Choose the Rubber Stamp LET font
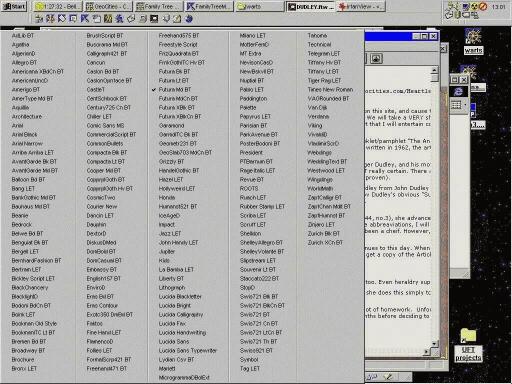The width and height of the screenshot is (512, 384). [x=262, y=206]
